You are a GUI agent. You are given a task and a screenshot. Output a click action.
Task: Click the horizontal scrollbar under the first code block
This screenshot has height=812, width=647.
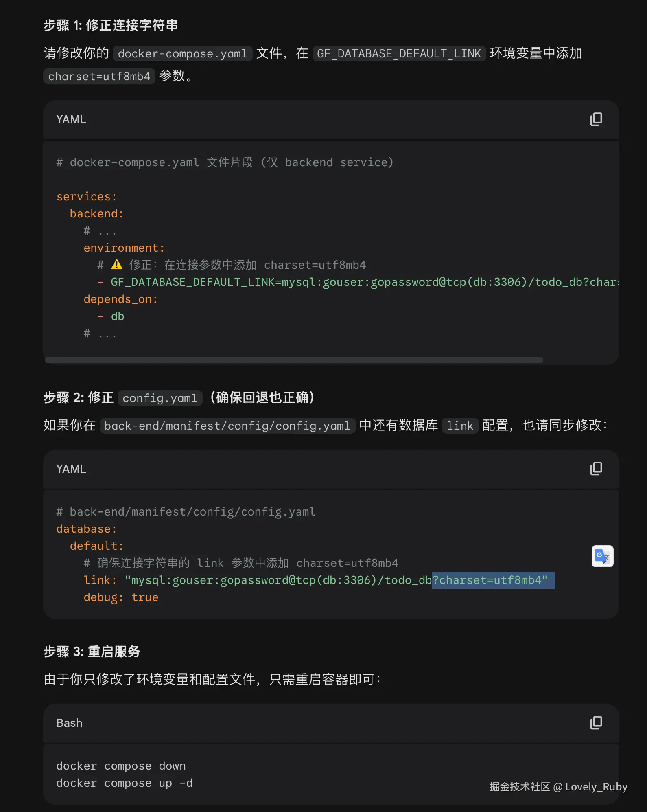(294, 360)
